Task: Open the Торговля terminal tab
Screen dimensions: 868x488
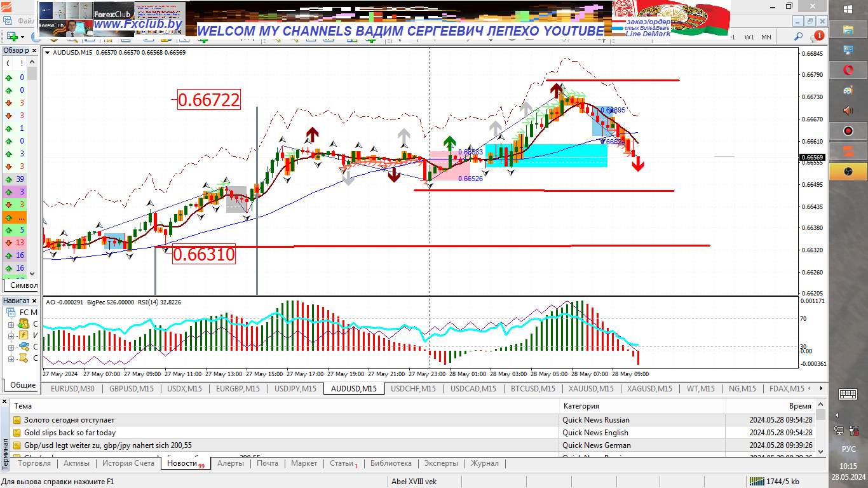Action: 35,463
